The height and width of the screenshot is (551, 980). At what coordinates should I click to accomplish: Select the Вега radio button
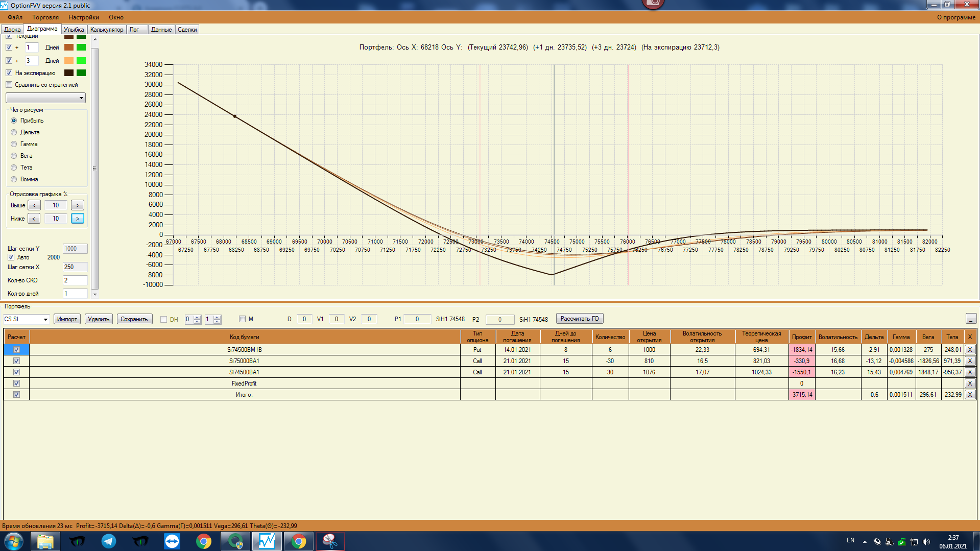point(14,156)
